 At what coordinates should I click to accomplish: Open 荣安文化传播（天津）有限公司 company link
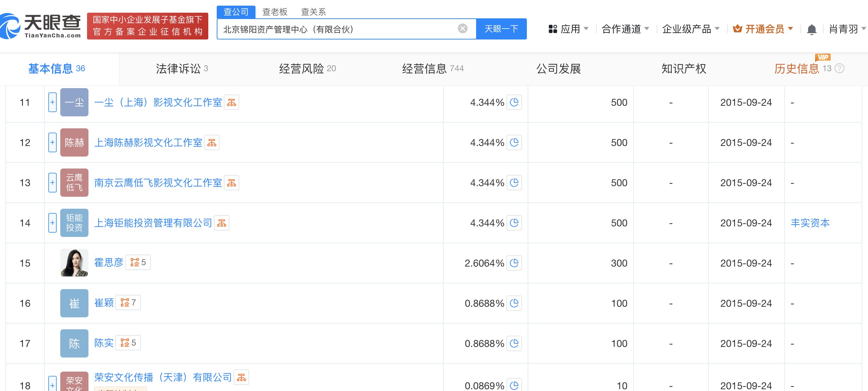coord(163,377)
